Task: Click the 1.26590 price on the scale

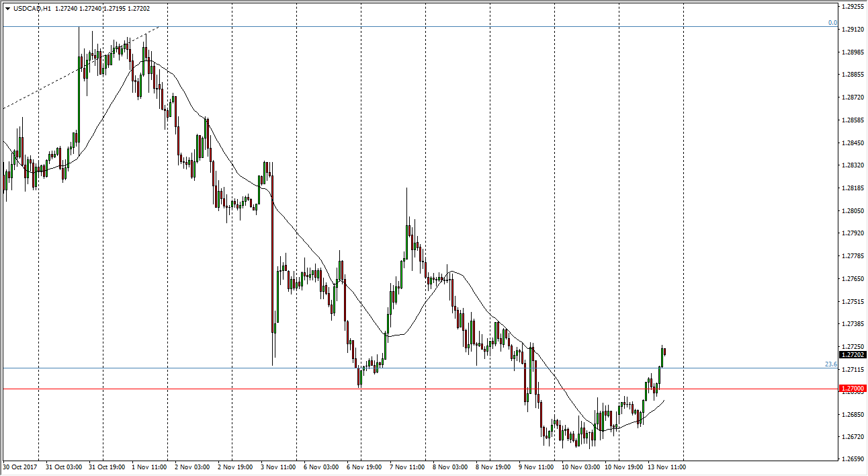Action: tap(853, 459)
